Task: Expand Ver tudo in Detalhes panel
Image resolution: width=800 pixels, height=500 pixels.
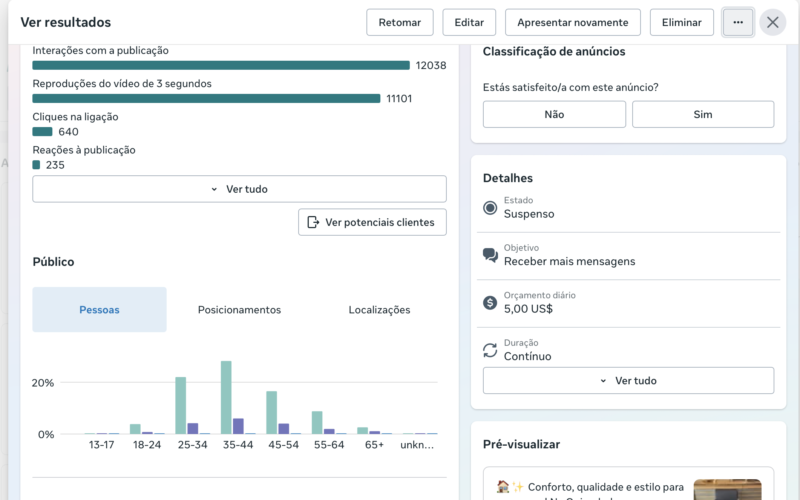Action: pos(628,381)
